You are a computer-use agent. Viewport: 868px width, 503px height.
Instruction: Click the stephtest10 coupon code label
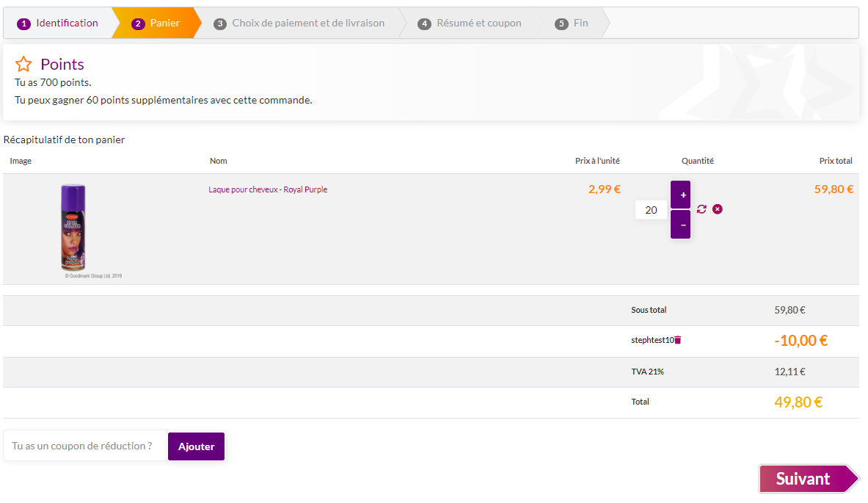(652, 340)
